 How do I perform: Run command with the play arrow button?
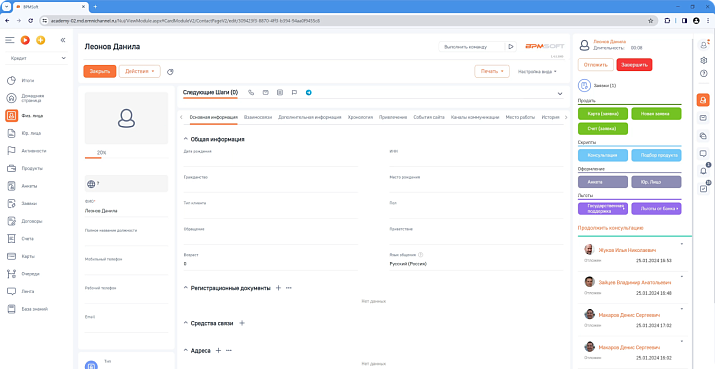[511, 47]
